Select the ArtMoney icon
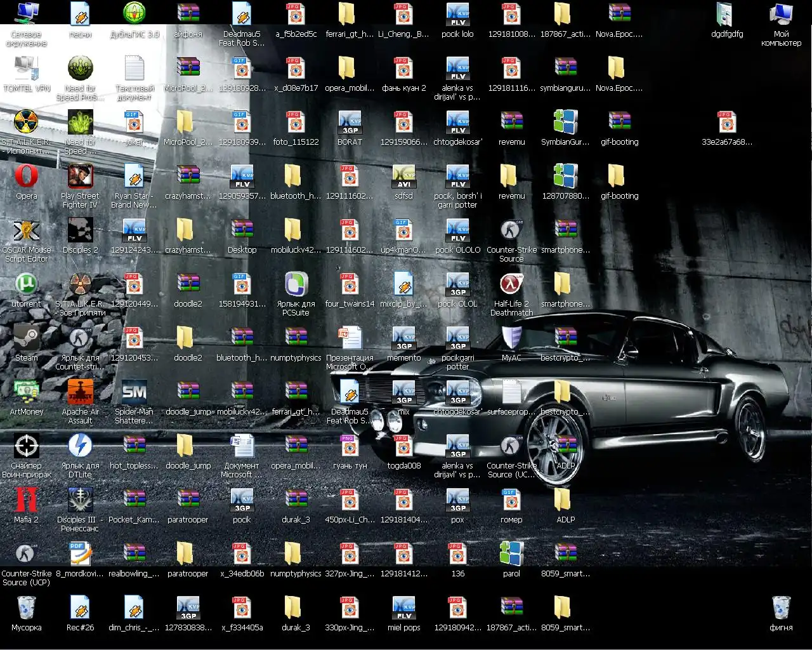The image size is (812, 650). click(26, 392)
